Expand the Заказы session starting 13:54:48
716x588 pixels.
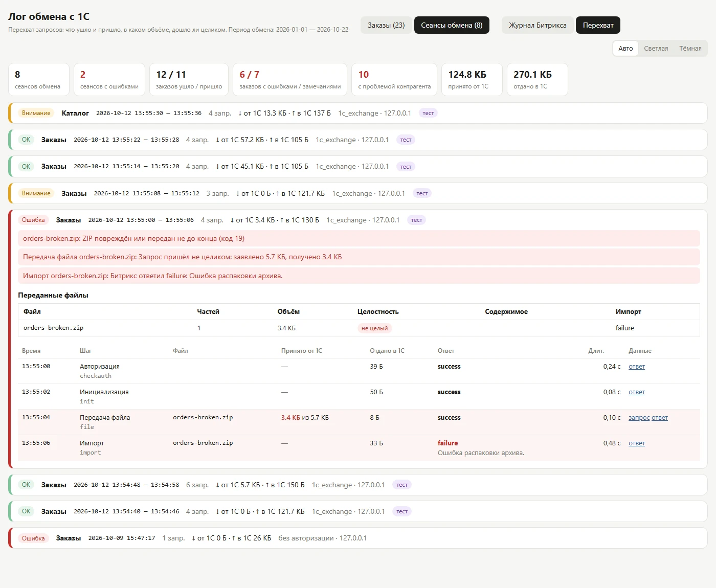358,485
